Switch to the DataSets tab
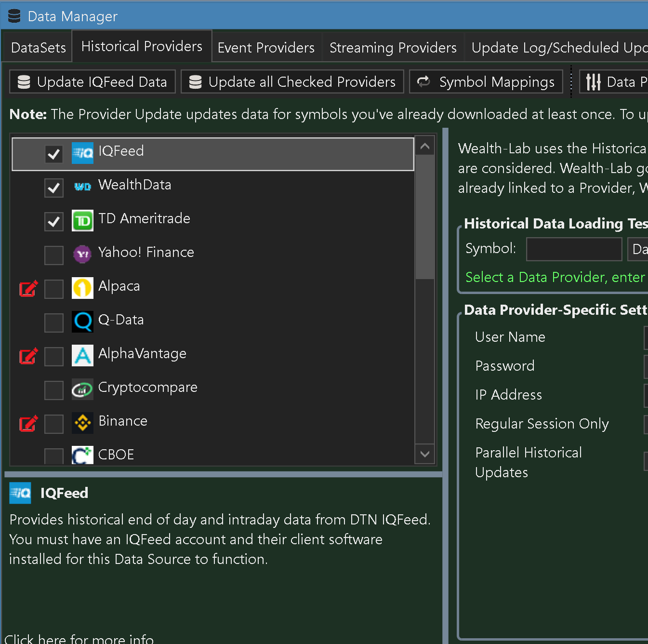The image size is (648, 644). pyautogui.click(x=38, y=48)
